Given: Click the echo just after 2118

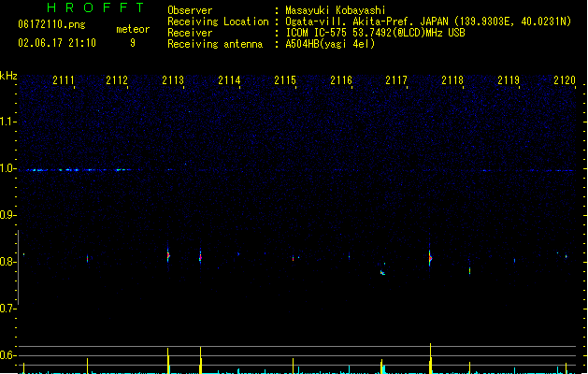Looking at the screenshot, I should [469, 270].
